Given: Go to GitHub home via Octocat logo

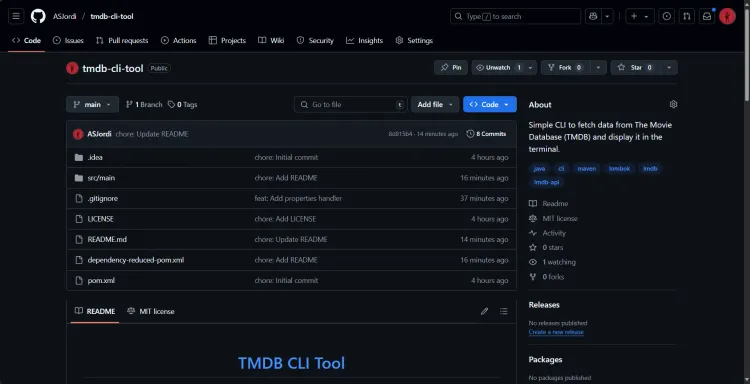Looking at the screenshot, I should (38, 16).
